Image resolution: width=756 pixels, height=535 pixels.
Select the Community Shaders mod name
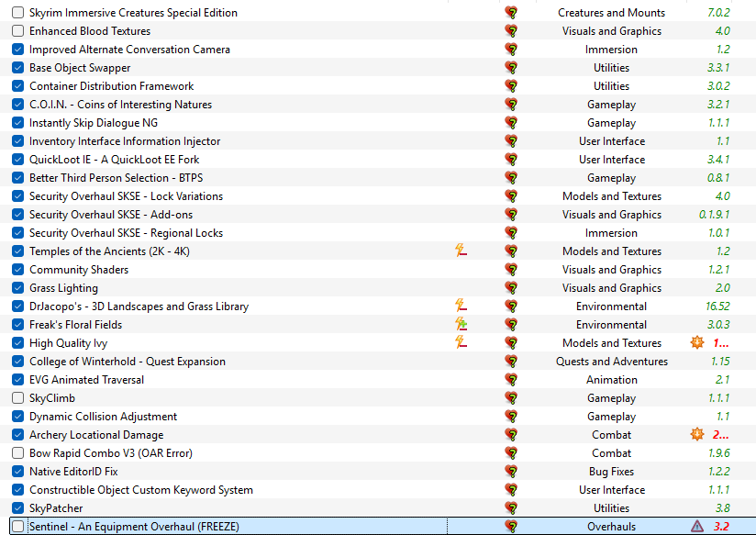pos(79,270)
